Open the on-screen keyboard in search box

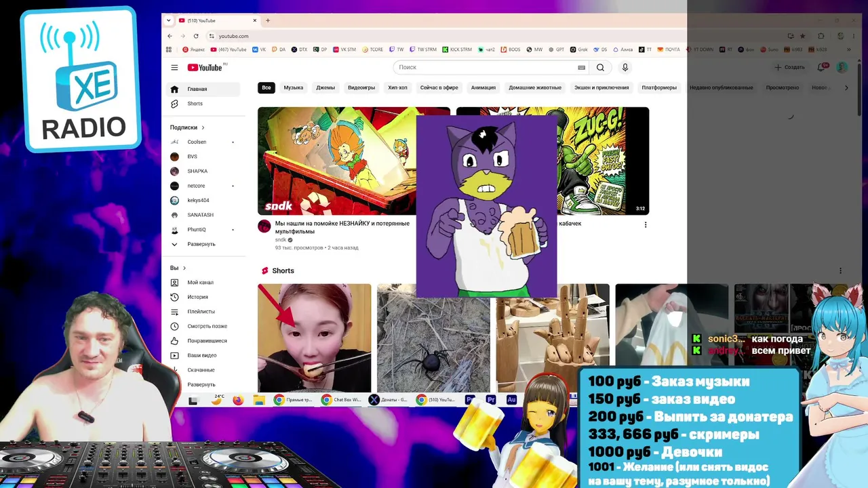(581, 67)
